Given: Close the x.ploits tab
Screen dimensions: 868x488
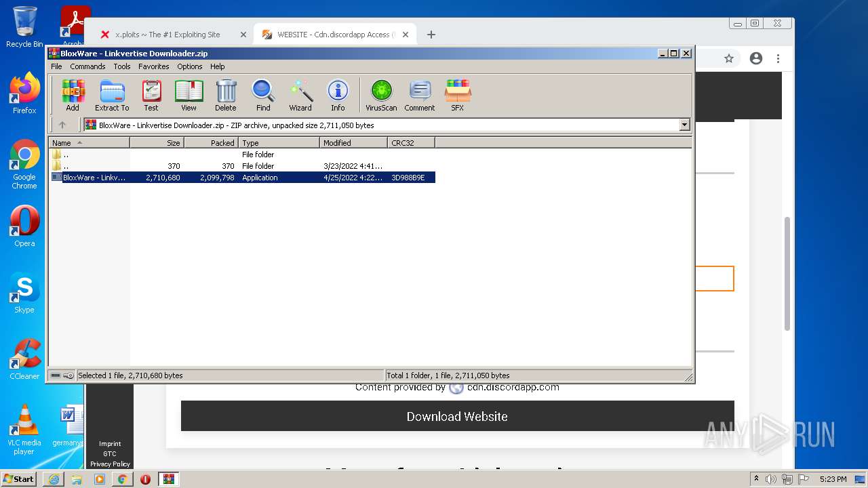Looking at the screenshot, I should (x=243, y=35).
